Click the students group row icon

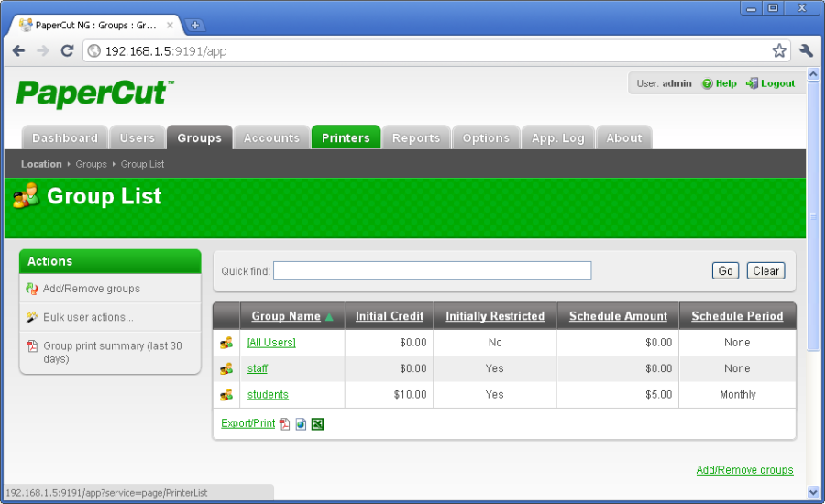[225, 395]
